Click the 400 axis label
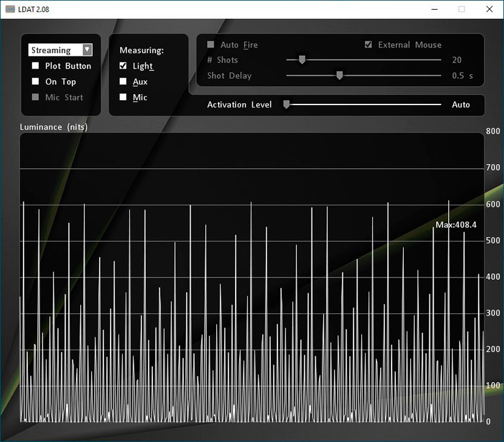504x442 pixels. [x=493, y=276]
